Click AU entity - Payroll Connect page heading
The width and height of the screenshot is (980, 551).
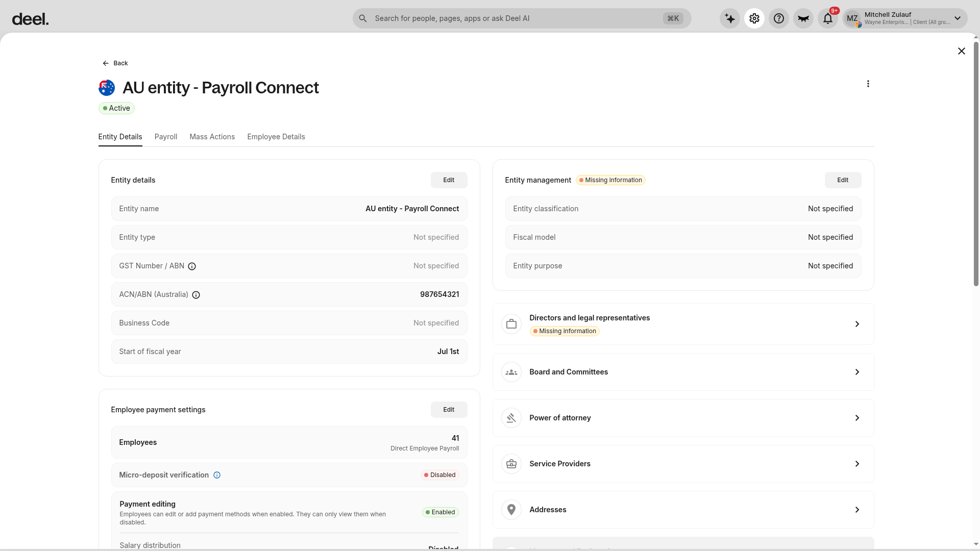pos(220,88)
